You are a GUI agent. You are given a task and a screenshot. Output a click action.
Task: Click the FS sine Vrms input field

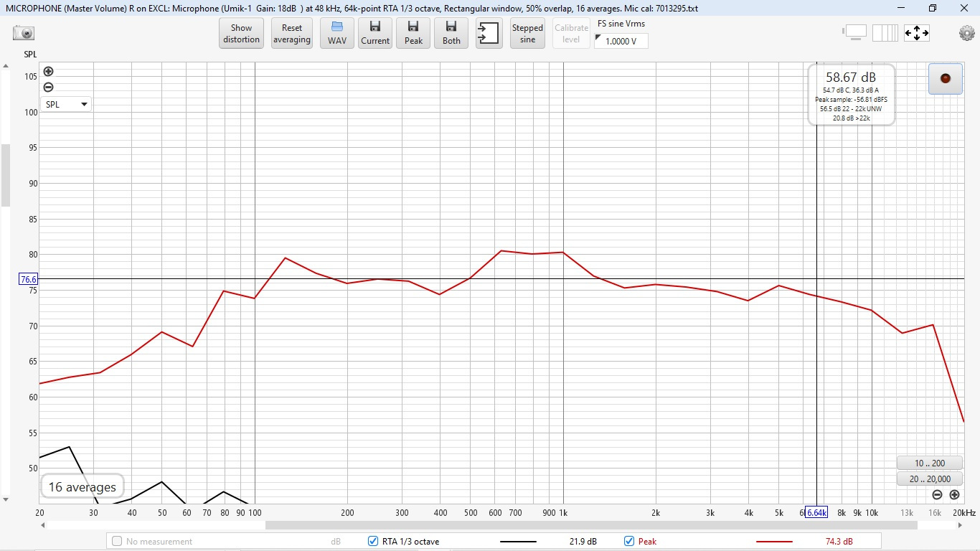point(621,42)
